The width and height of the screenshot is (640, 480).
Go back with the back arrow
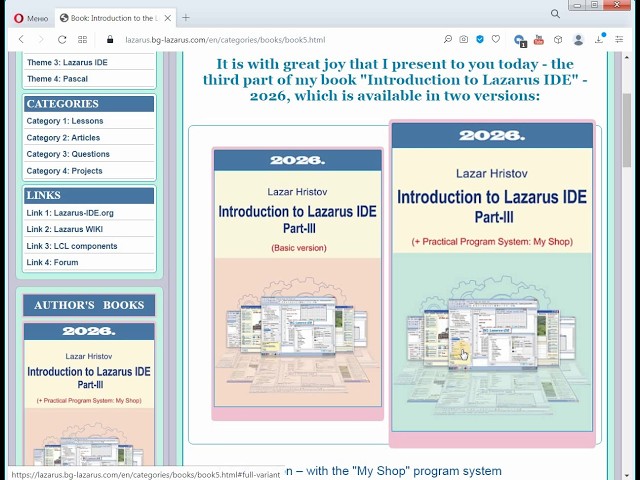pos(21,40)
